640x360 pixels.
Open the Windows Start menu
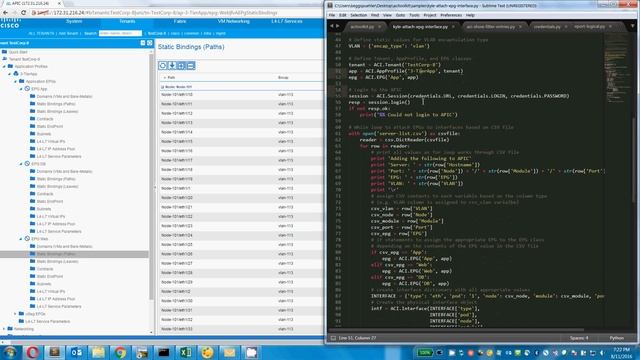10,352
